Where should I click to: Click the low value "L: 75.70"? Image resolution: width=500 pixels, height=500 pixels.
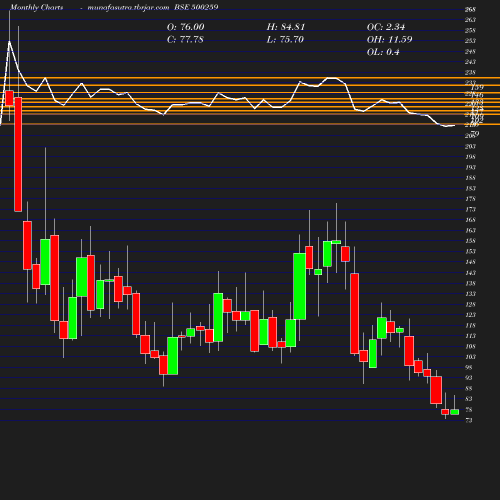285,40
